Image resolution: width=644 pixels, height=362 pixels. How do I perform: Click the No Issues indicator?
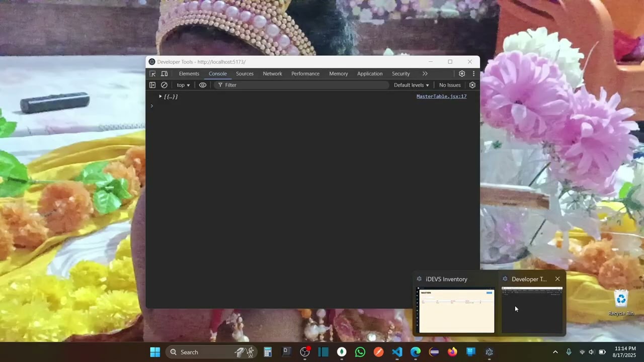(450, 85)
